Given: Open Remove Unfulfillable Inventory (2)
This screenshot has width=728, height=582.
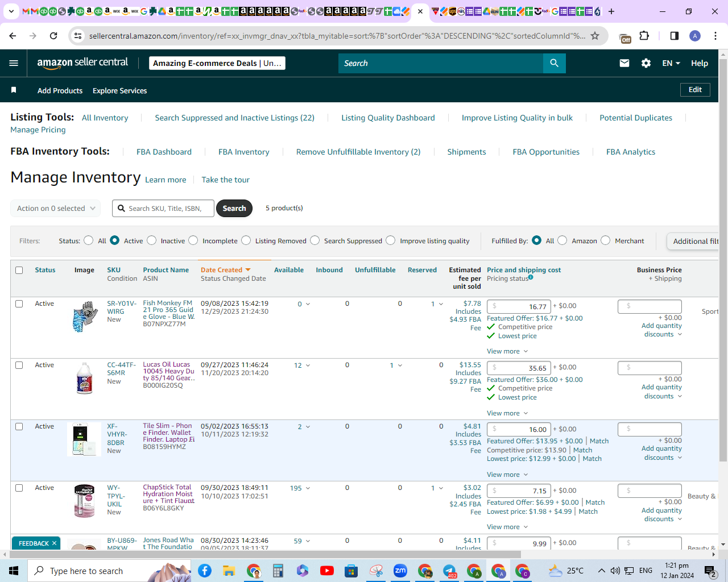Looking at the screenshot, I should point(358,152).
